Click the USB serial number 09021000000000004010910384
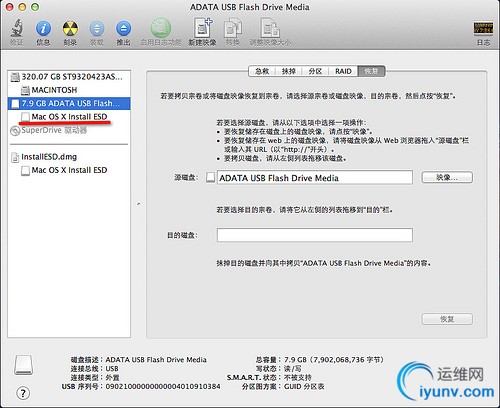The width and height of the screenshot is (500, 408). pyautogui.click(x=163, y=387)
